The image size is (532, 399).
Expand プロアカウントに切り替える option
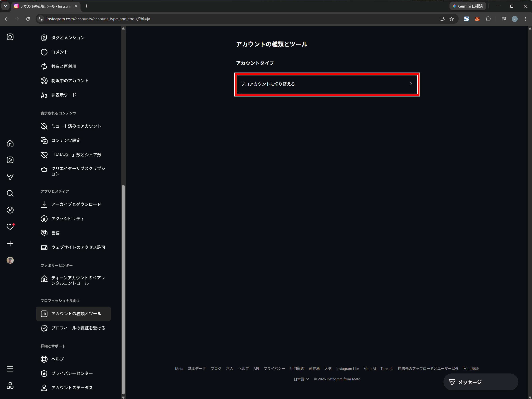click(x=327, y=84)
